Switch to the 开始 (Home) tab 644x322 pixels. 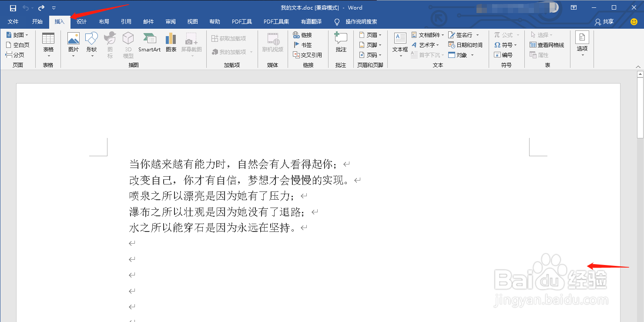pos(37,22)
